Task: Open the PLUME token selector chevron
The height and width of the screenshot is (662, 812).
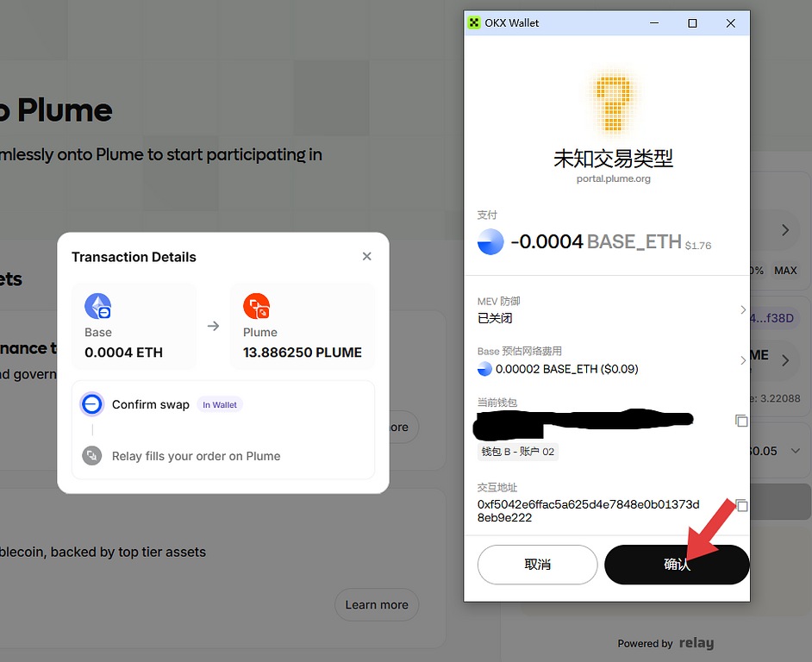Action: pos(785,360)
